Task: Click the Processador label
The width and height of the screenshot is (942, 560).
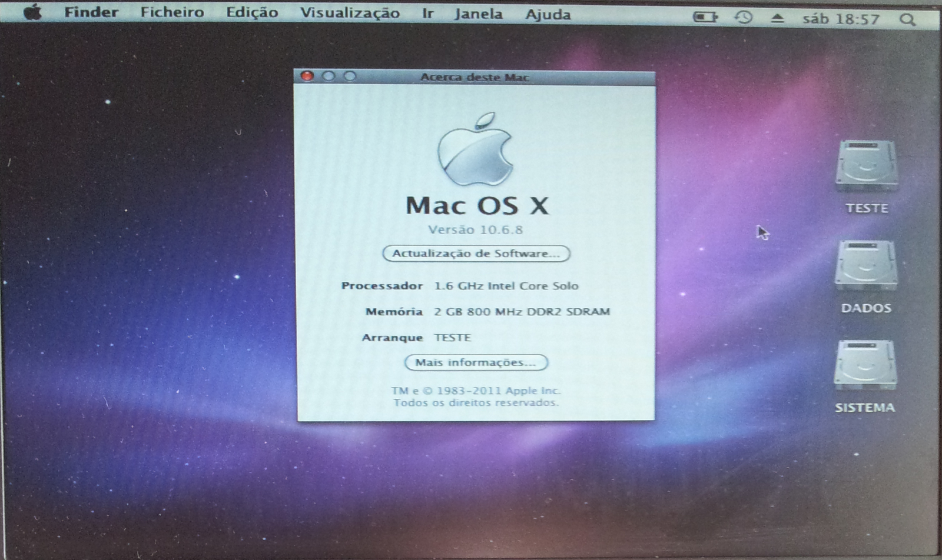Action: (382, 286)
